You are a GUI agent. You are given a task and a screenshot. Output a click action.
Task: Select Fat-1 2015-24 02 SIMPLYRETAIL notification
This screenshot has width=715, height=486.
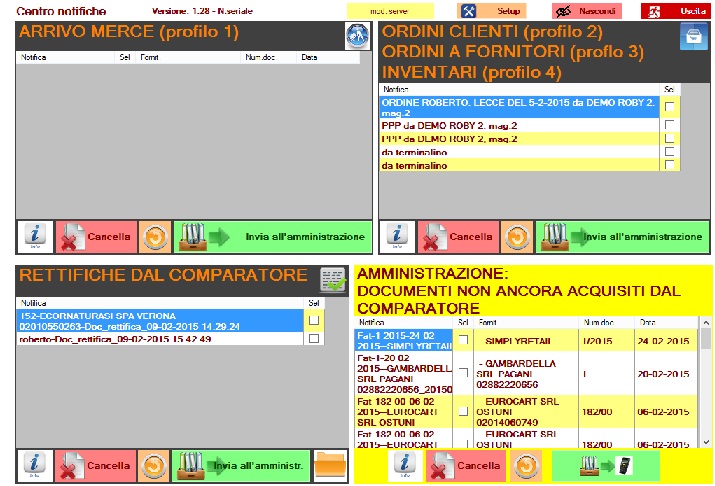(404, 341)
